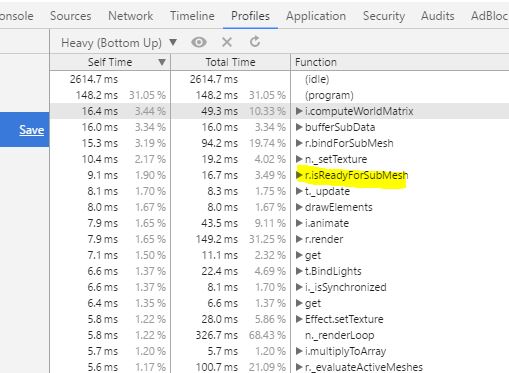Expand the t._update row

click(299, 191)
